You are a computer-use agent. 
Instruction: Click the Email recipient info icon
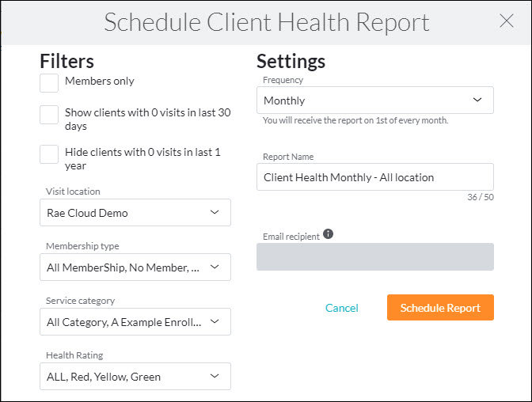click(328, 233)
